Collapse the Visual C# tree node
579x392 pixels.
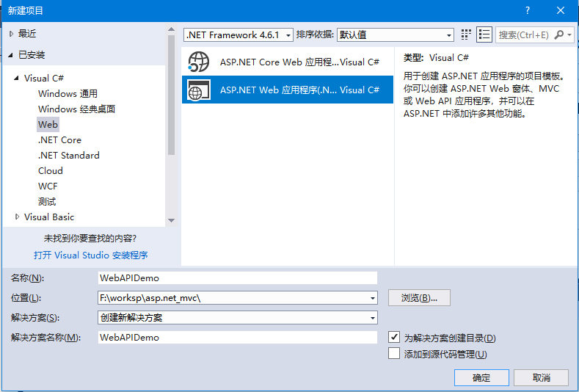pos(18,79)
